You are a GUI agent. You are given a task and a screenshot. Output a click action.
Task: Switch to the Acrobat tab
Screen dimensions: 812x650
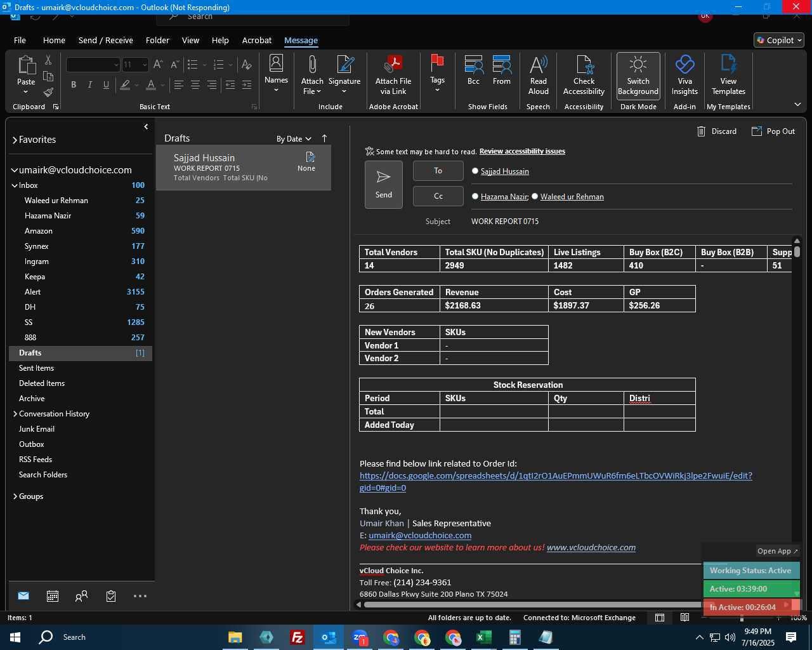point(256,40)
